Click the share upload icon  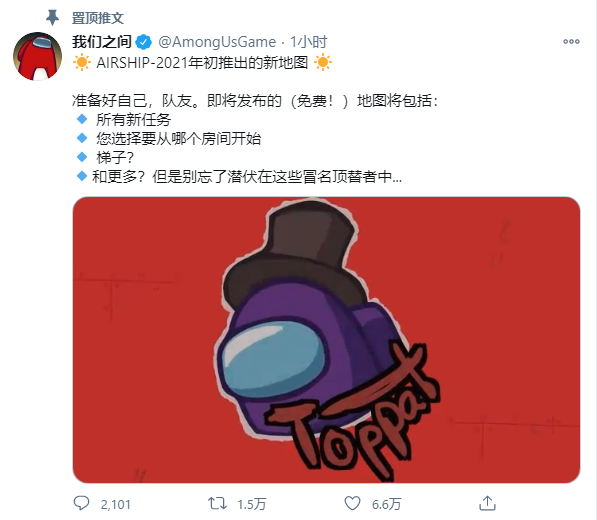pos(487,503)
